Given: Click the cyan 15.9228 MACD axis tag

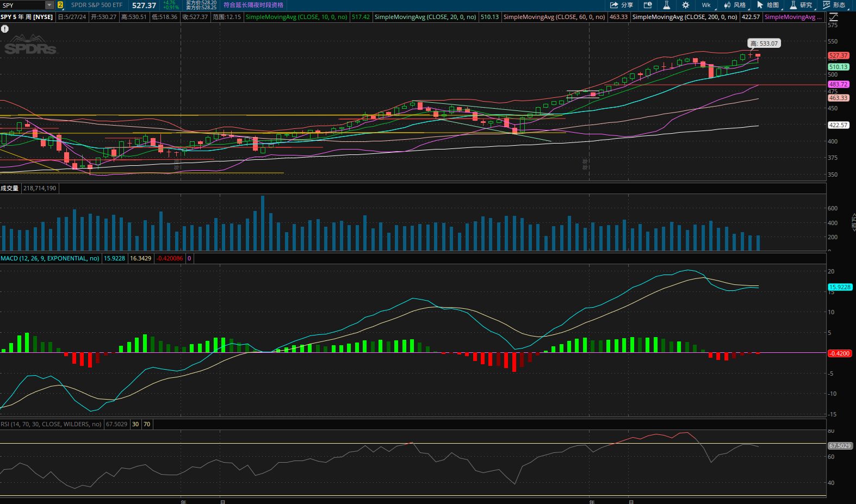Looking at the screenshot, I should (x=840, y=287).
